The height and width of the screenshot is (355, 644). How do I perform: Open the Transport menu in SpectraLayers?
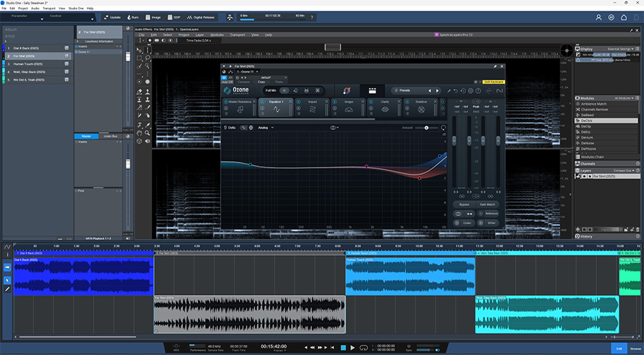pyautogui.click(x=237, y=35)
